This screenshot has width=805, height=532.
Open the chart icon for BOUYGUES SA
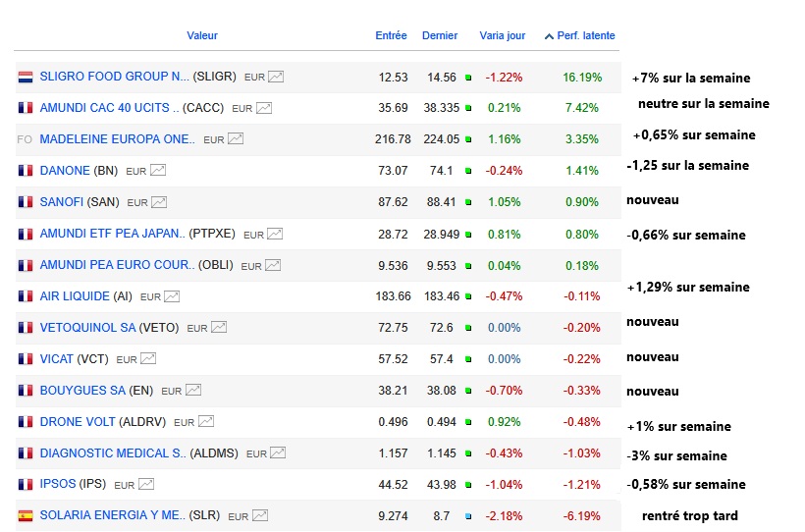(193, 391)
